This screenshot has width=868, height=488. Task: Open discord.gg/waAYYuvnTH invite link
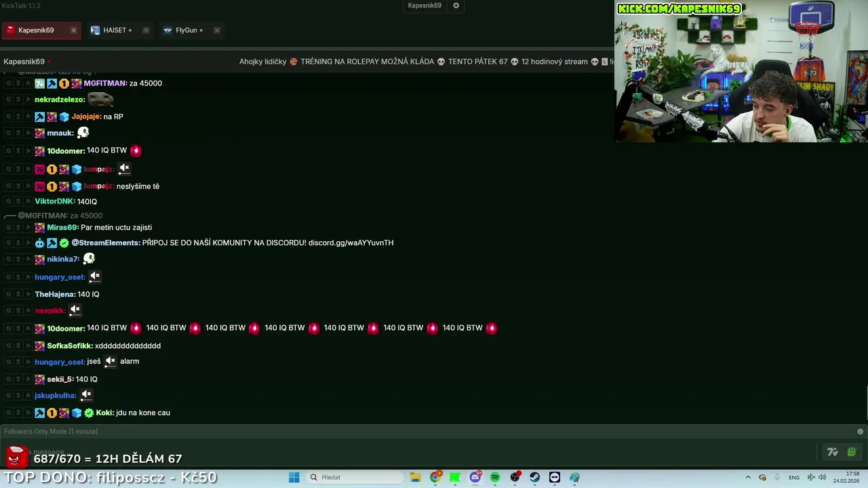[351, 243]
